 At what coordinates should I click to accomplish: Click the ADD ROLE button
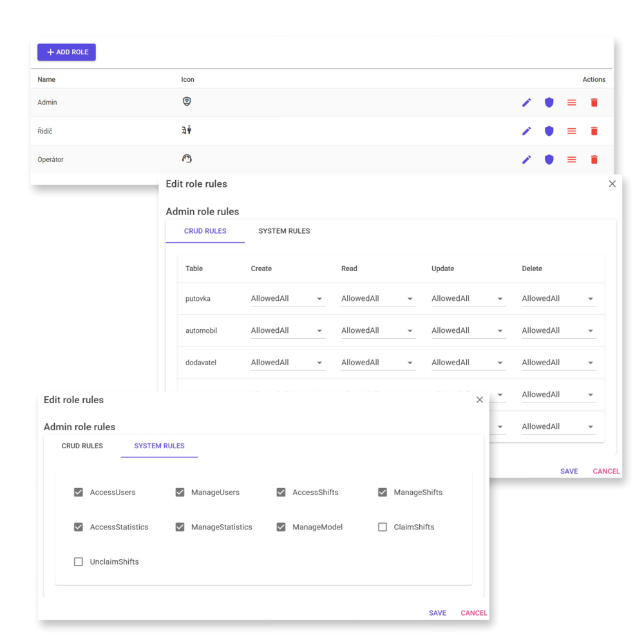tap(67, 52)
